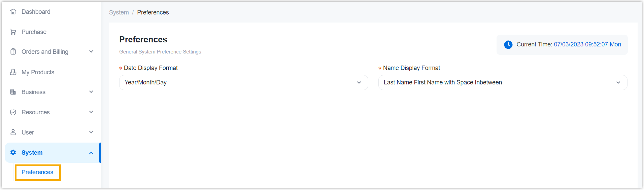Select Preferences in the sidebar
The height and width of the screenshot is (190, 644).
(x=37, y=172)
